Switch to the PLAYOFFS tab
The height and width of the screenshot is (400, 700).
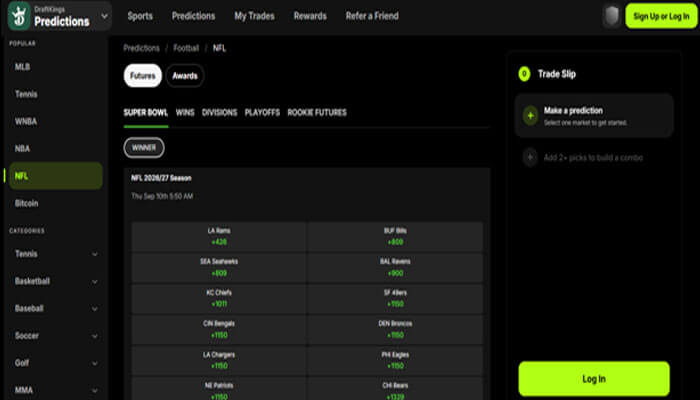pyautogui.click(x=262, y=112)
